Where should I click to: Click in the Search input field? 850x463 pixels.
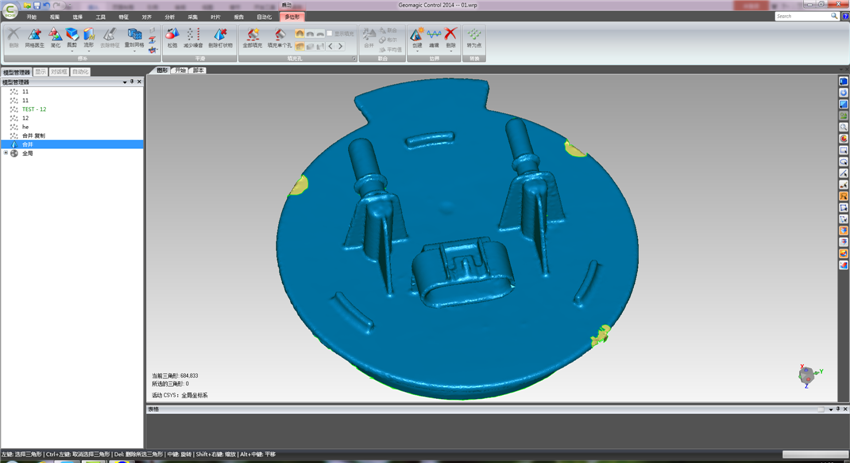[802, 16]
